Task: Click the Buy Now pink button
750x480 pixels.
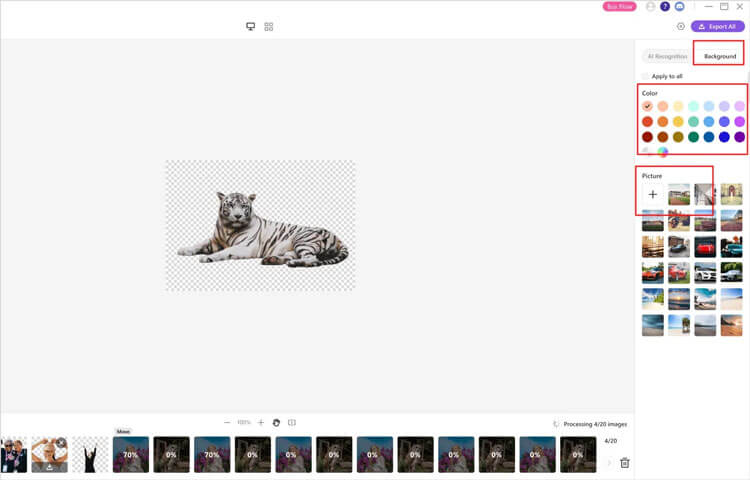Action: click(x=619, y=6)
